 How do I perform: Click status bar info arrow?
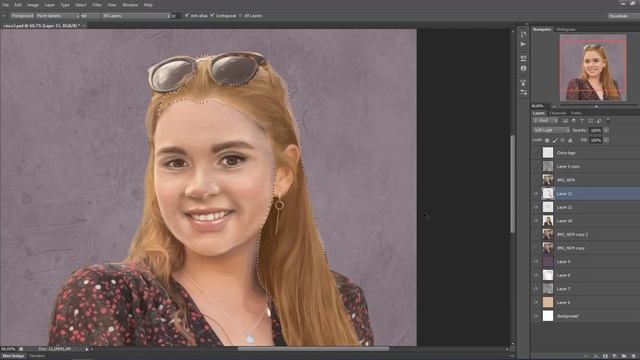pos(87,349)
